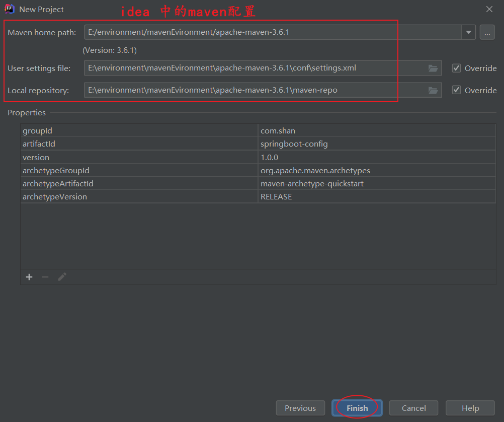The height and width of the screenshot is (422, 504).
Task: Expand the Maven home path dropdown
Action: pyautogui.click(x=469, y=32)
